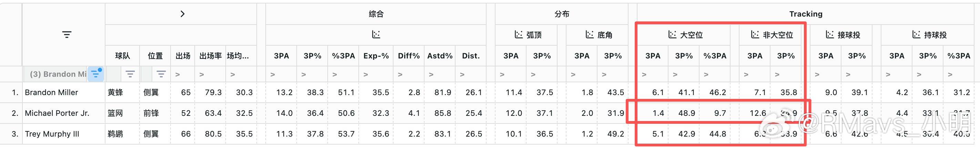Viewport: 980px width, 148px height.
Task: Select the Trey Murphy III row
Action: click(490, 134)
